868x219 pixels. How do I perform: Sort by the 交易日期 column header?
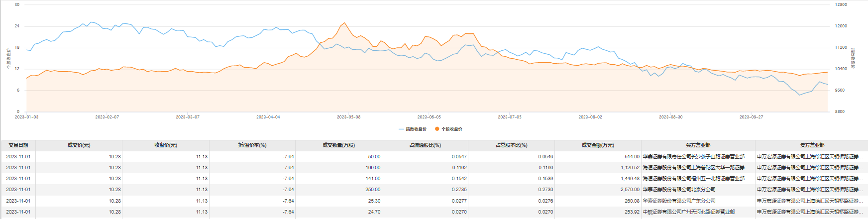point(18,145)
